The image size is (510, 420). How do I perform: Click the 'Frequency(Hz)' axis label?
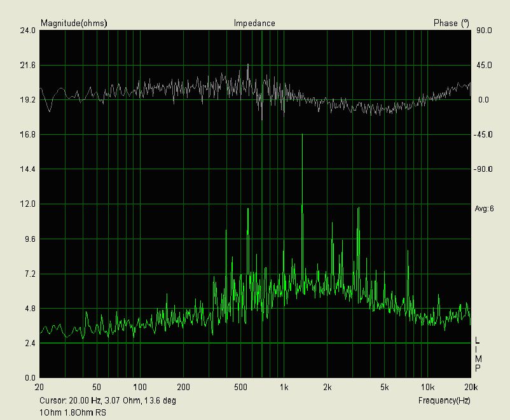(445, 400)
